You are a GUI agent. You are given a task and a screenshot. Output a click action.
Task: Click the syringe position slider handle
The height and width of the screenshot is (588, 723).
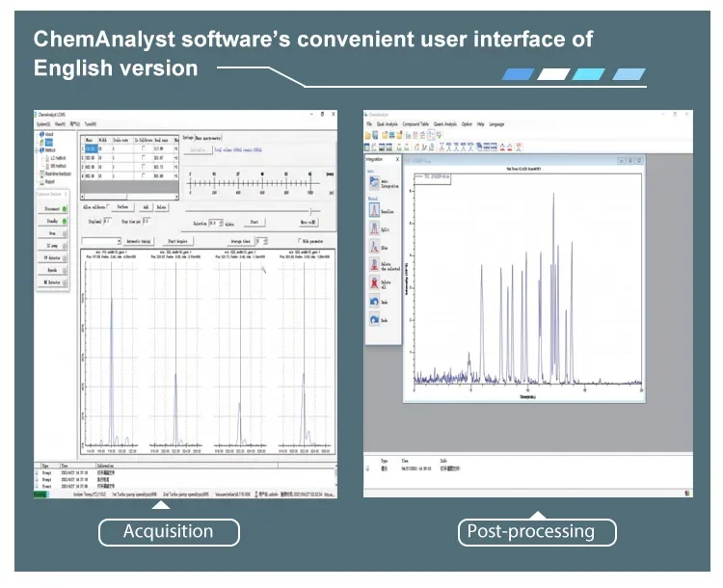click(311, 211)
